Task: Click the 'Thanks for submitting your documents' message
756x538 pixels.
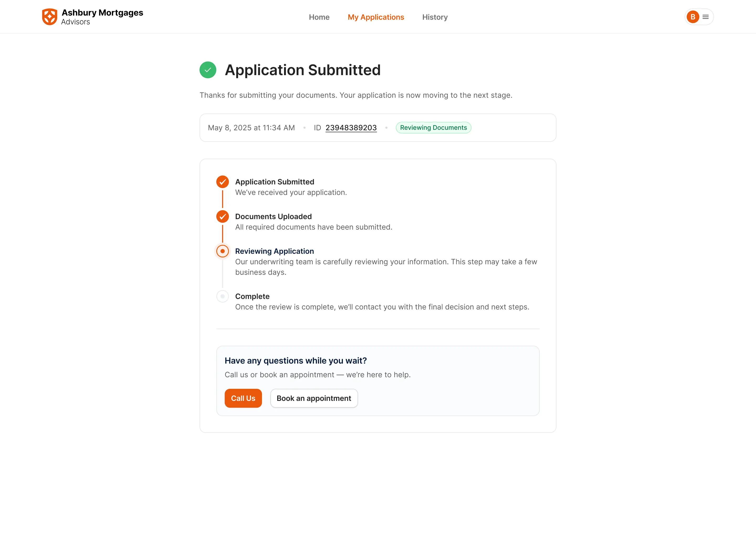Action: click(x=356, y=95)
